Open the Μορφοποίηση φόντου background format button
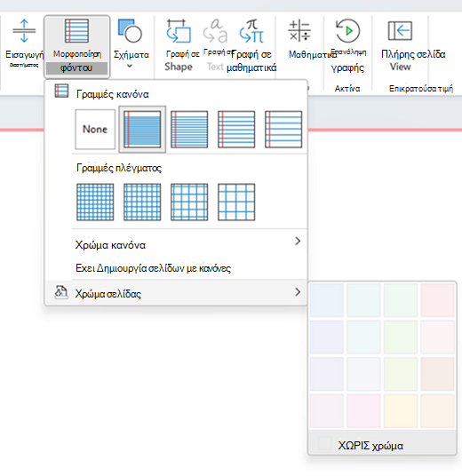Viewport: 462px width, 476px height. click(76, 47)
